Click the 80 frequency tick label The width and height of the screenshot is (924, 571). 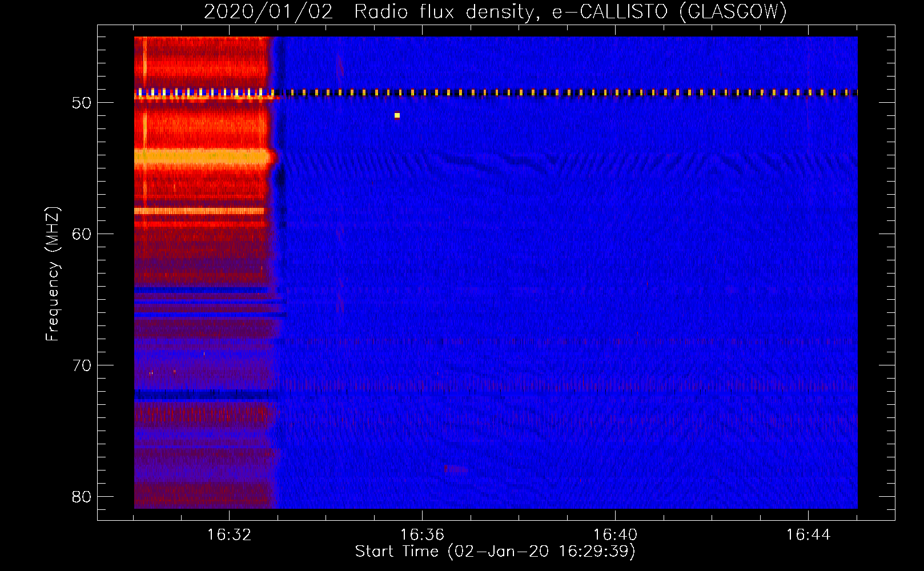(82, 497)
